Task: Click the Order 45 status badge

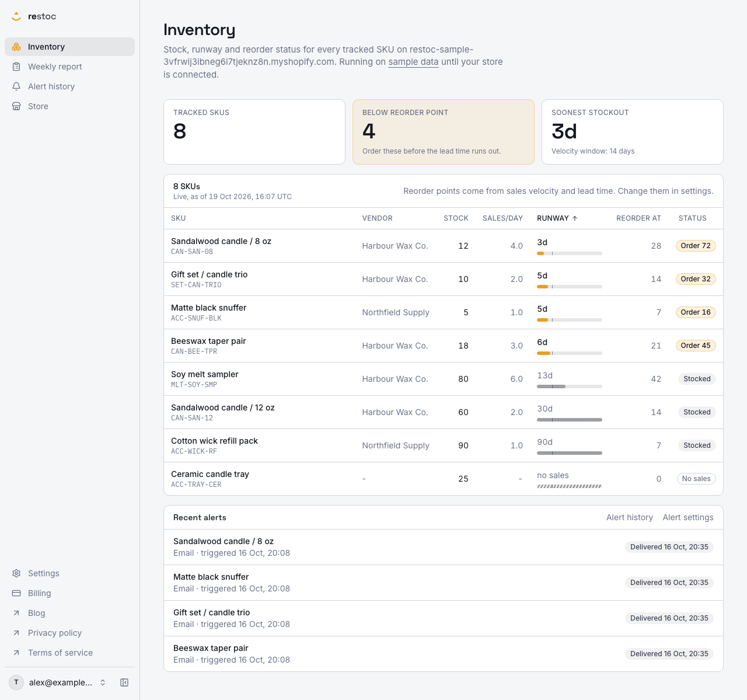Action: [x=696, y=346]
